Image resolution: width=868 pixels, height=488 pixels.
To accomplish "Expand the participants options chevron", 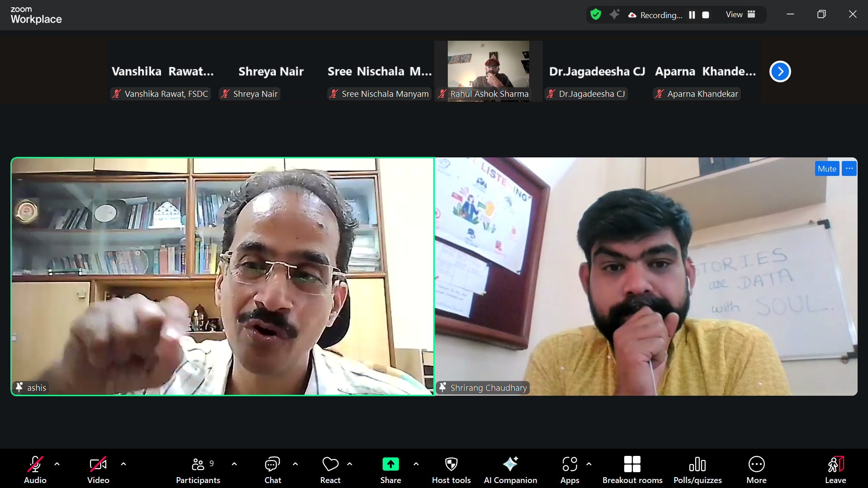I will click(234, 464).
